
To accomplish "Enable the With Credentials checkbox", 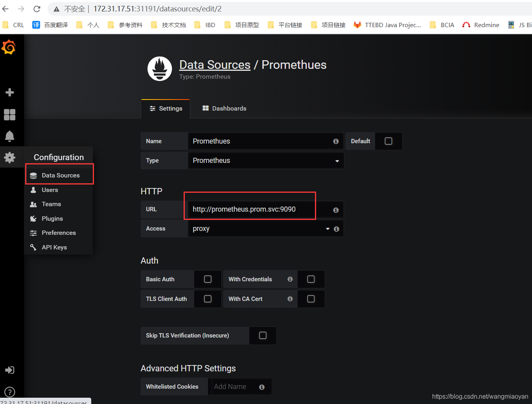I will click(x=311, y=279).
